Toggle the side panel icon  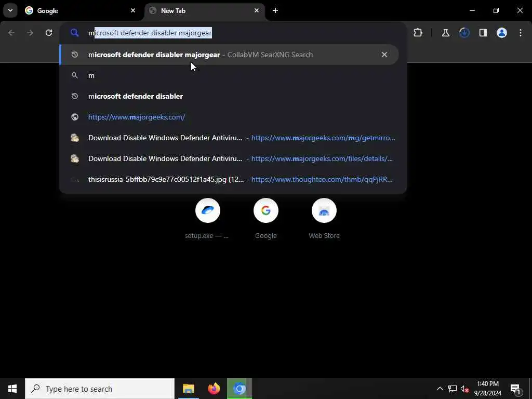(x=483, y=33)
